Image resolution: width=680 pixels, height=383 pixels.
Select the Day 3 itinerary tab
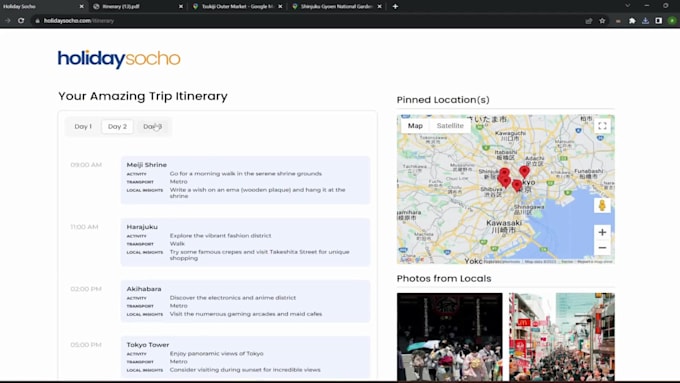coord(153,127)
